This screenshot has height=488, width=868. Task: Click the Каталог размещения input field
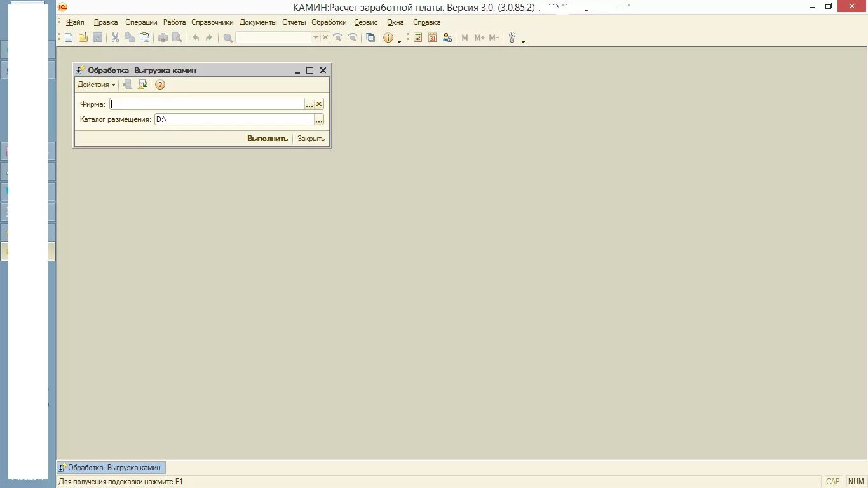coord(234,119)
